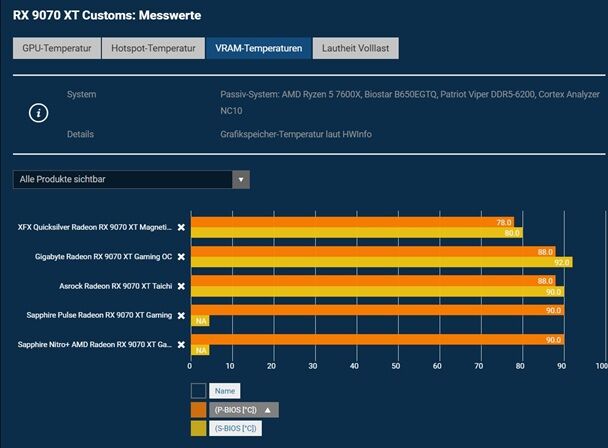
Task: Click the Sapphire Nitro+ AMD Radeon label
Action: point(95,344)
